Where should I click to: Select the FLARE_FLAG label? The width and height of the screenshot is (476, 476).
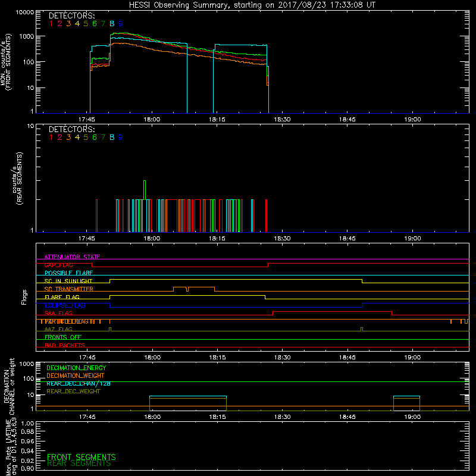click(62, 297)
